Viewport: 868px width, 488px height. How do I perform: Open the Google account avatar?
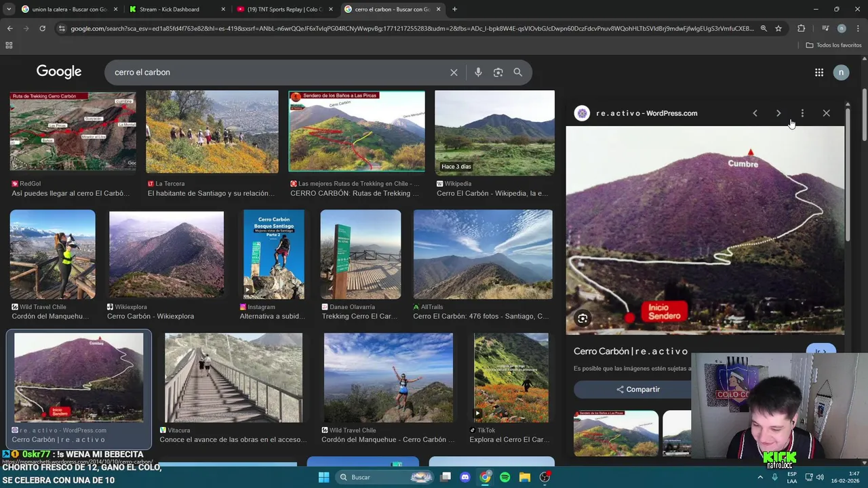point(841,73)
